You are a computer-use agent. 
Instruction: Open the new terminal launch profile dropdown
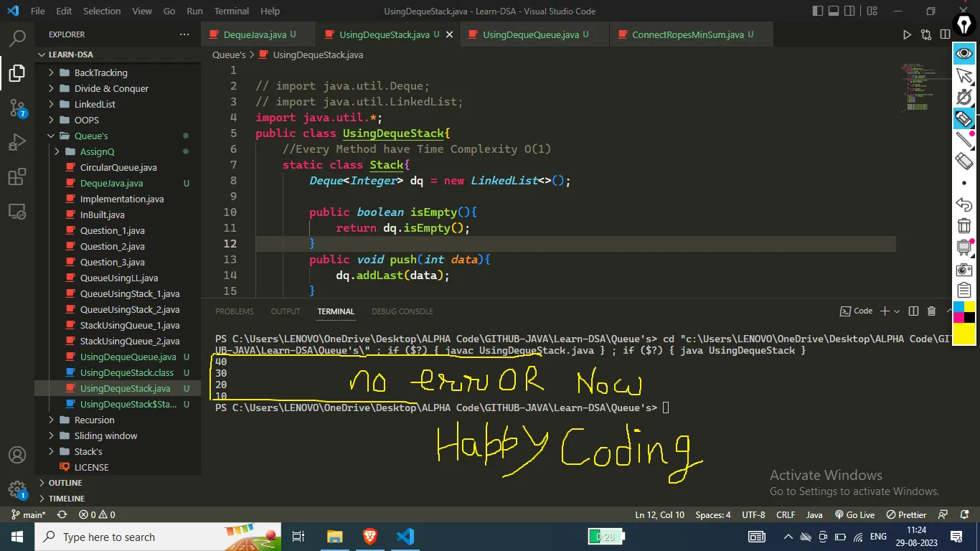(x=898, y=311)
